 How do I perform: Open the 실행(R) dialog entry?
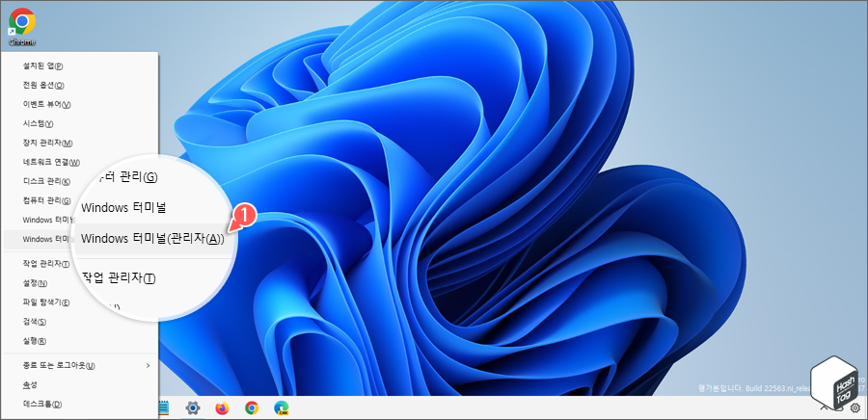point(80,340)
